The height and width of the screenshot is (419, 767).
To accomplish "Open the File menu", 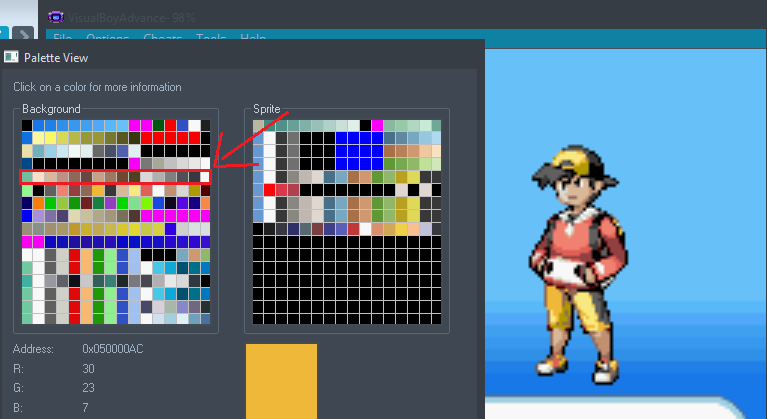I will 63,39.
